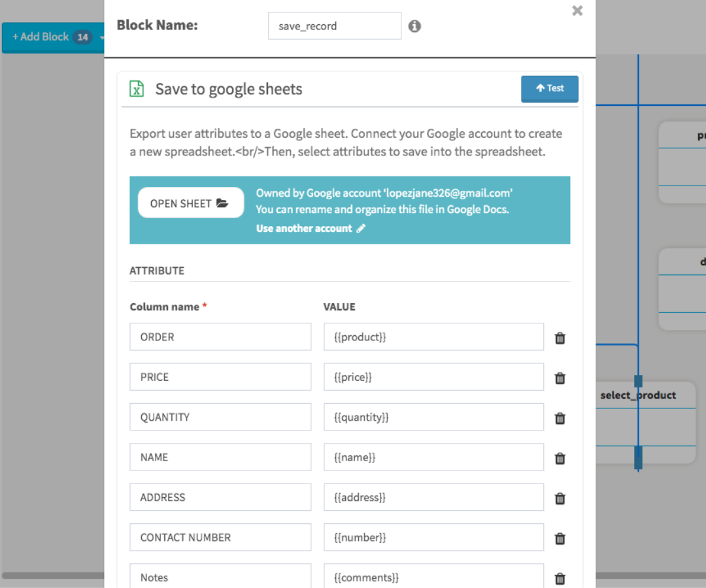This screenshot has height=588, width=706.
Task: Delete the CONTACT NUMBER attribute row
Action: (x=560, y=538)
